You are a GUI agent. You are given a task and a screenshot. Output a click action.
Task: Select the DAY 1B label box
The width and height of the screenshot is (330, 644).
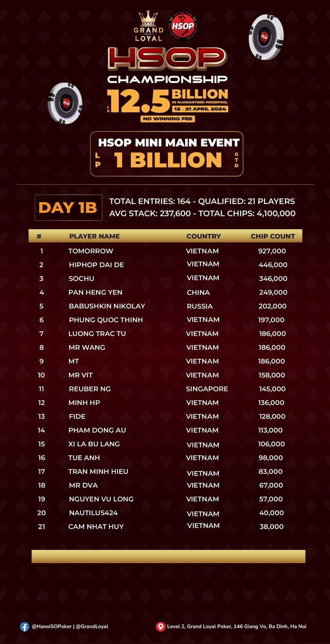68,208
